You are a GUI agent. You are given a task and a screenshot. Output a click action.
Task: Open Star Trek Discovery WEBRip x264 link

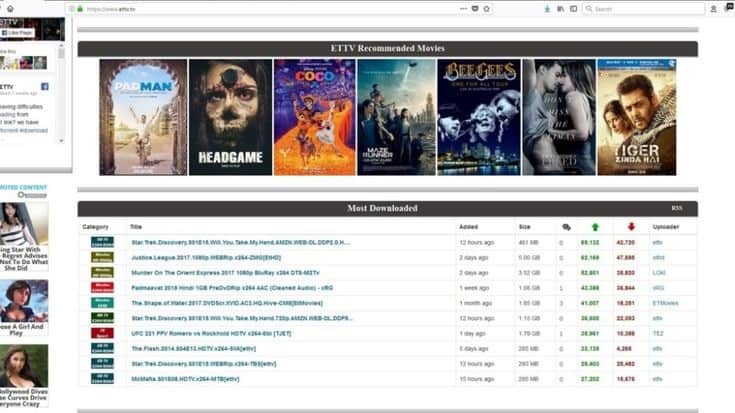coord(203,364)
